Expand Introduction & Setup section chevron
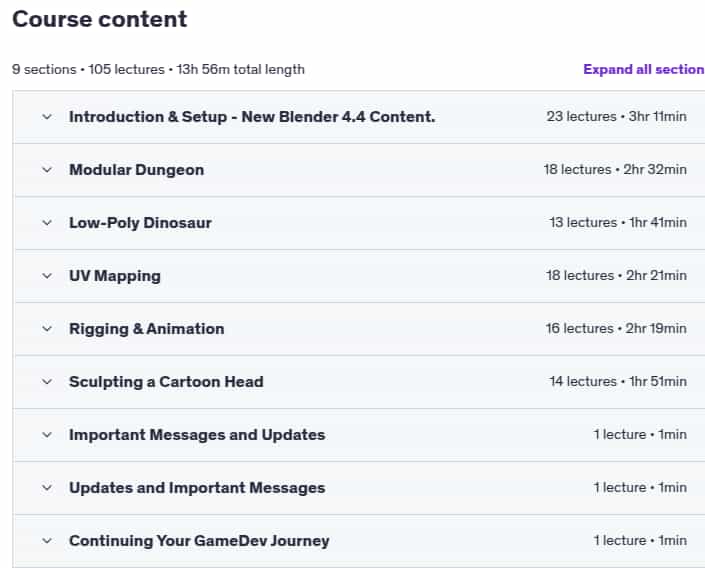Screen dimensions: 705x568 coord(47,117)
